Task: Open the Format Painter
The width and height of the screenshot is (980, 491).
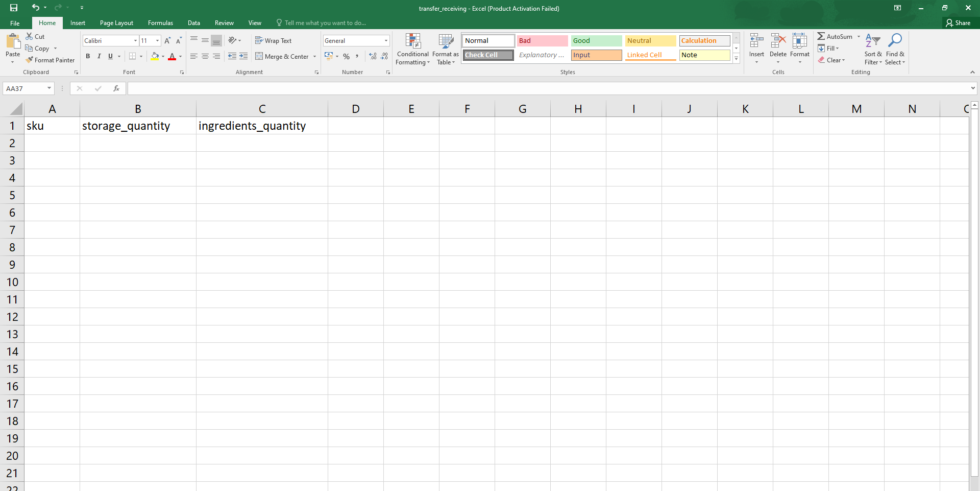Action: coord(50,60)
